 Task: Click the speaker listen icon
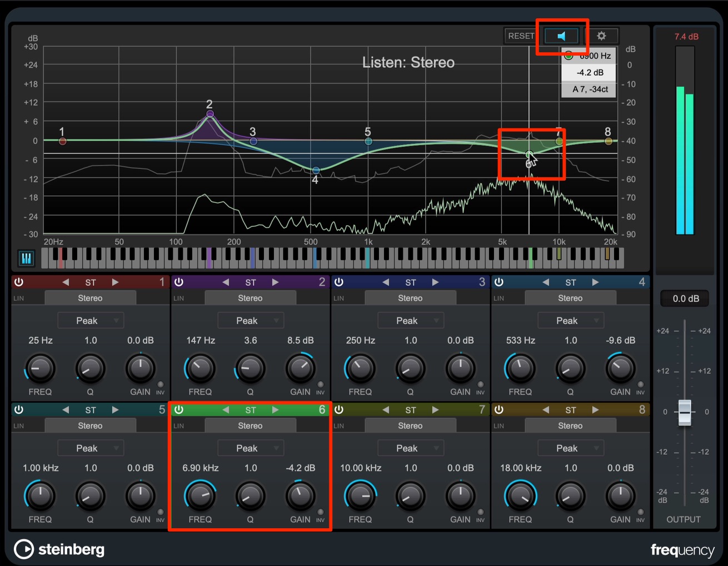[561, 36]
